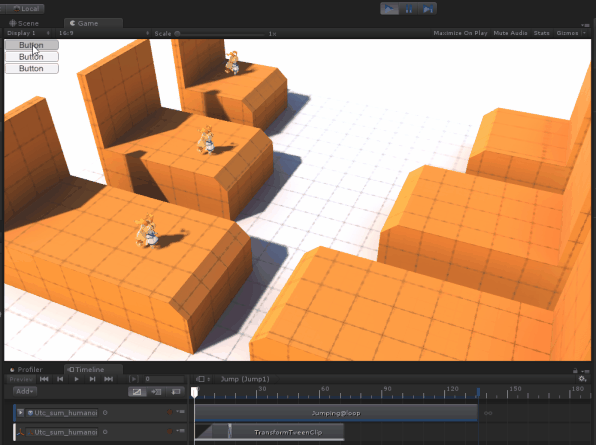Open the Gizmos dropdown arrow
Viewport: 596px width, 445px height.
[x=585, y=33]
